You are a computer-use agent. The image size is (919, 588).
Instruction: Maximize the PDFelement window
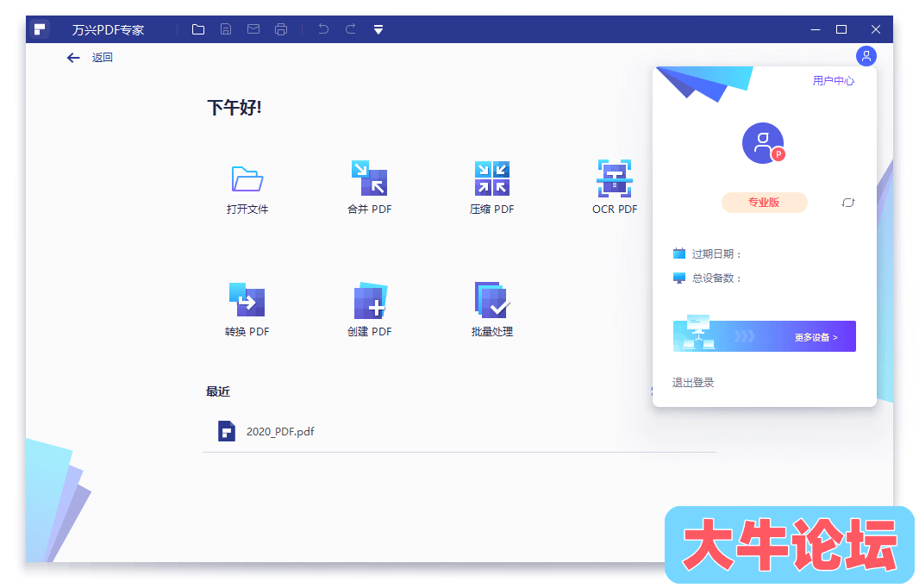841,29
